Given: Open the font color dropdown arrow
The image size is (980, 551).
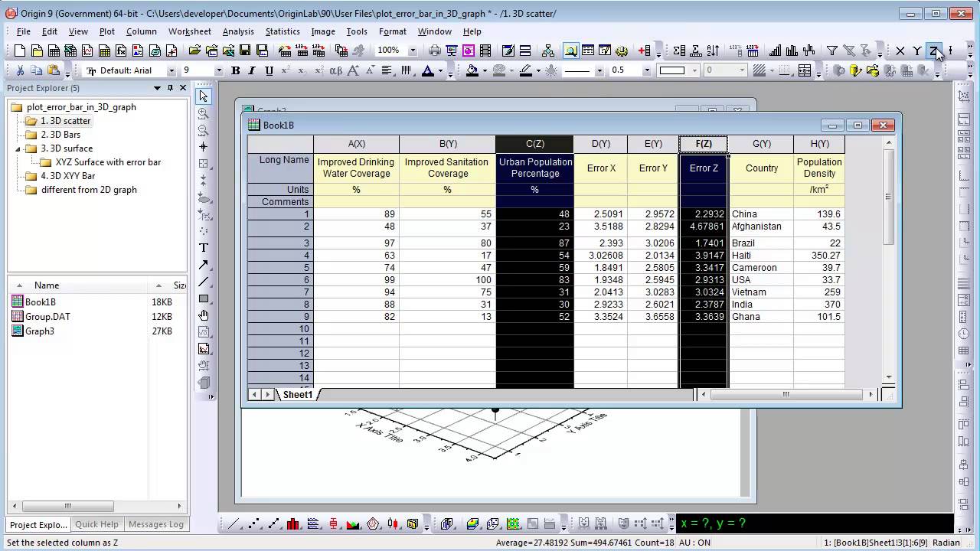Looking at the screenshot, I should point(439,71).
